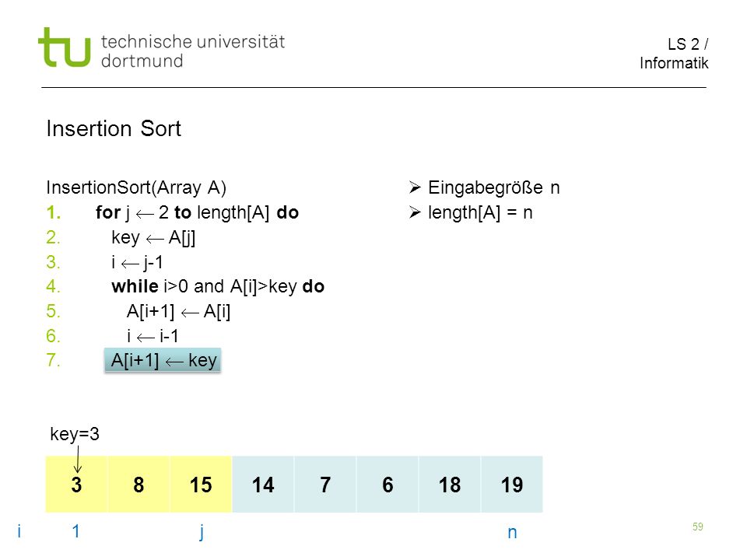Click the arrow bullet beside length[A] = n

[x=415, y=212]
